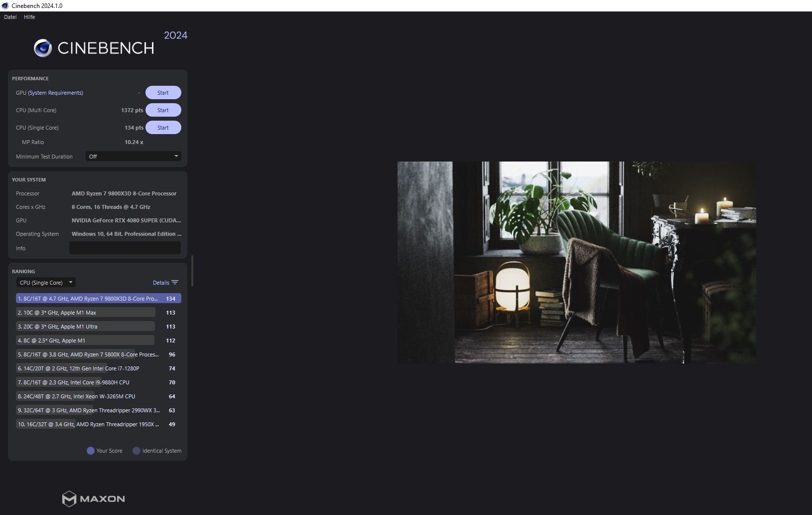Start the GPU benchmark
Image resolution: width=812 pixels, height=515 pixels.
click(163, 93)
